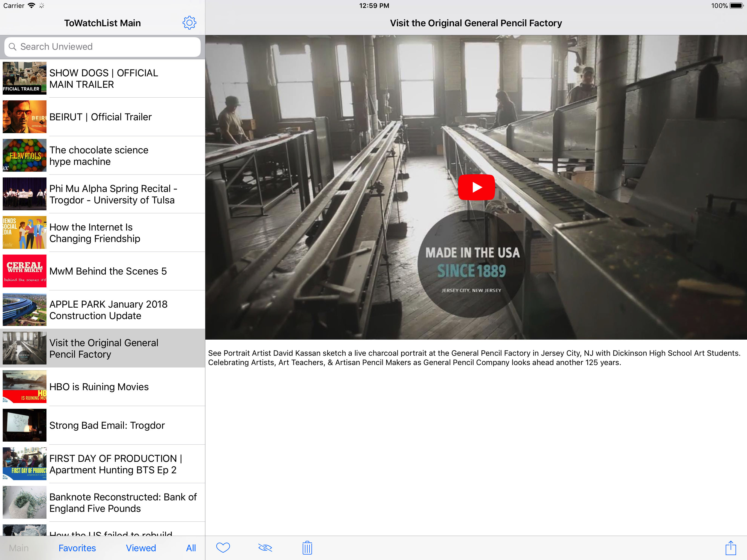747x560 pixels.
Task: Click the search magnifier icon
Action: pos(13,46)
